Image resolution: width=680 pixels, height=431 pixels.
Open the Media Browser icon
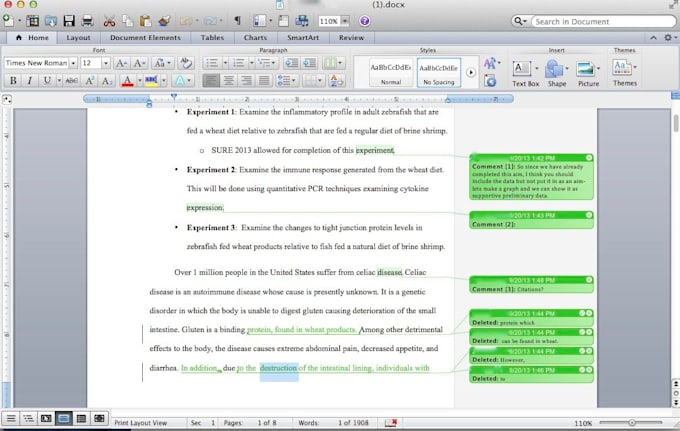(302, 21)
